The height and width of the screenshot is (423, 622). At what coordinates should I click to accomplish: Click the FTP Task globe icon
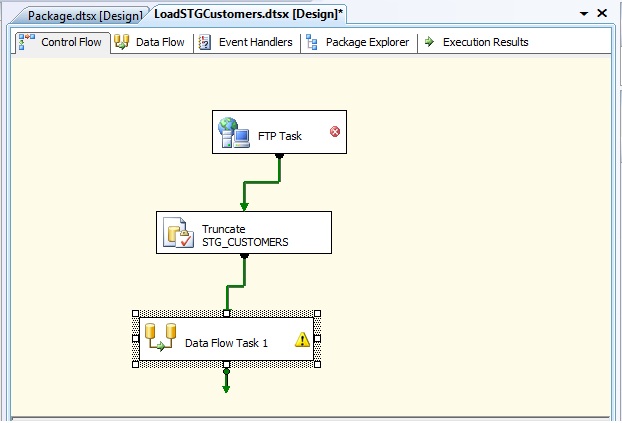pyautogui.click(x=233, y=134)
